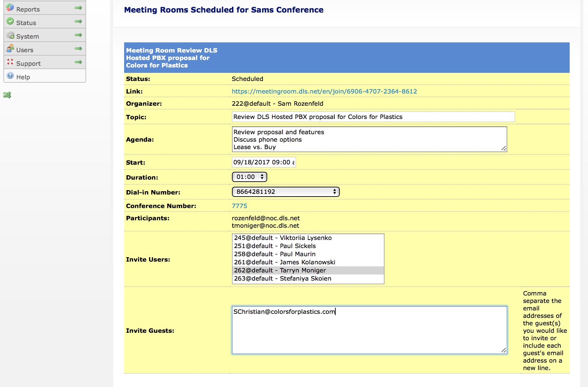The image size is (588, 387).
Task: Click participant tmoniger@noc.dls.net
Action: pos(265,226)
